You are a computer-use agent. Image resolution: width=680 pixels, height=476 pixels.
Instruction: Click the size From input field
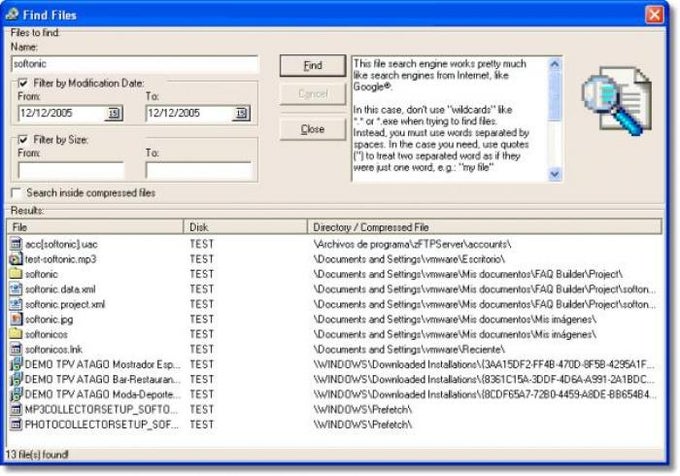(x=71, y=170)
